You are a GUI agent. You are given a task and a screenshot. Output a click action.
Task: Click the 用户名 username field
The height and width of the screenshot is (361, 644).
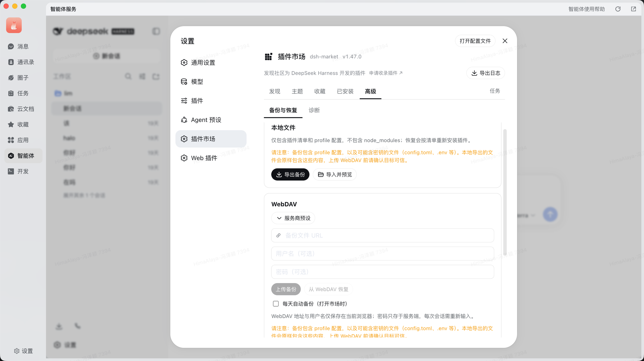383,253
